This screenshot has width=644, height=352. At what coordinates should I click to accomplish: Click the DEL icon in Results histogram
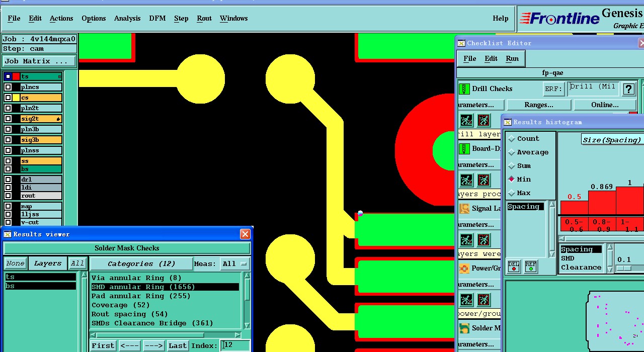(x=514, y=267)
